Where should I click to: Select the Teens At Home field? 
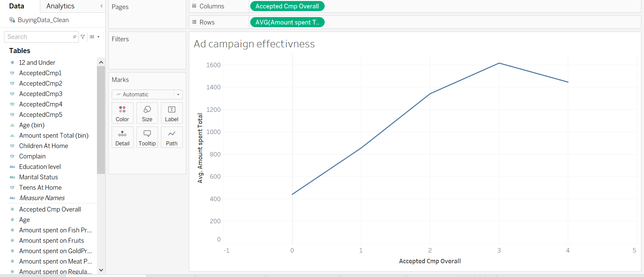[x=40, y=188]
